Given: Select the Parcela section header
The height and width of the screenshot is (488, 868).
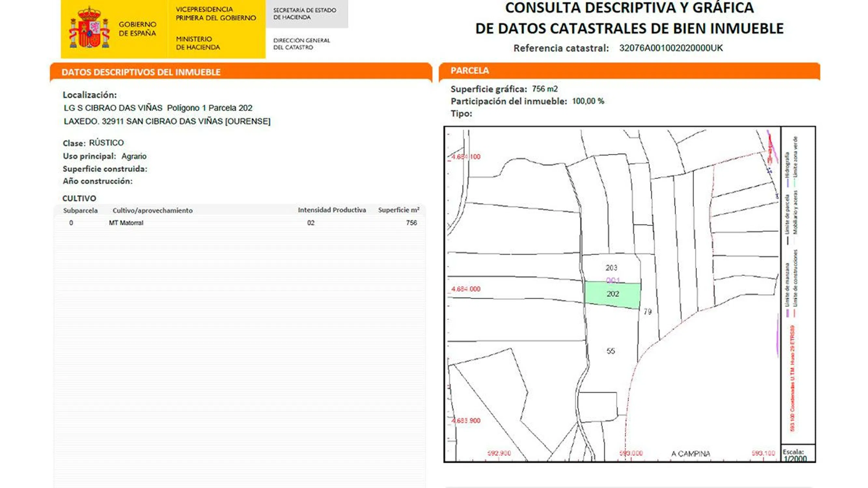Looking at the screenshot, I should point(469,71).
